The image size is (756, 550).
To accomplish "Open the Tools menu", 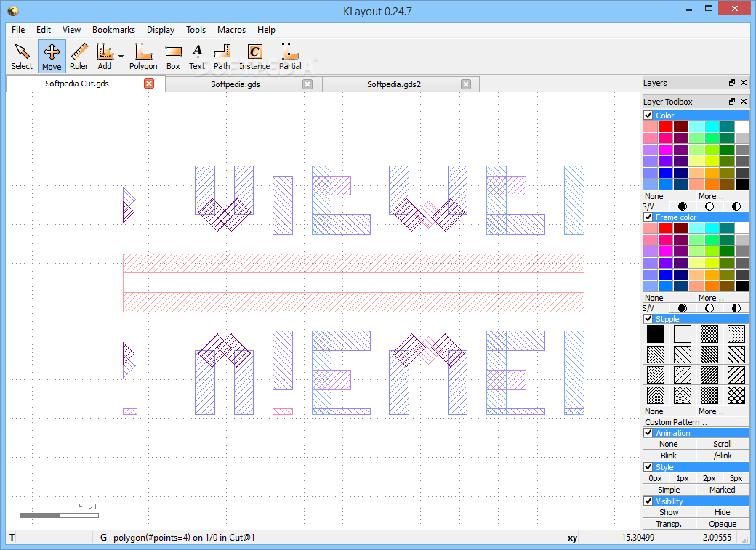I will 196,29.
